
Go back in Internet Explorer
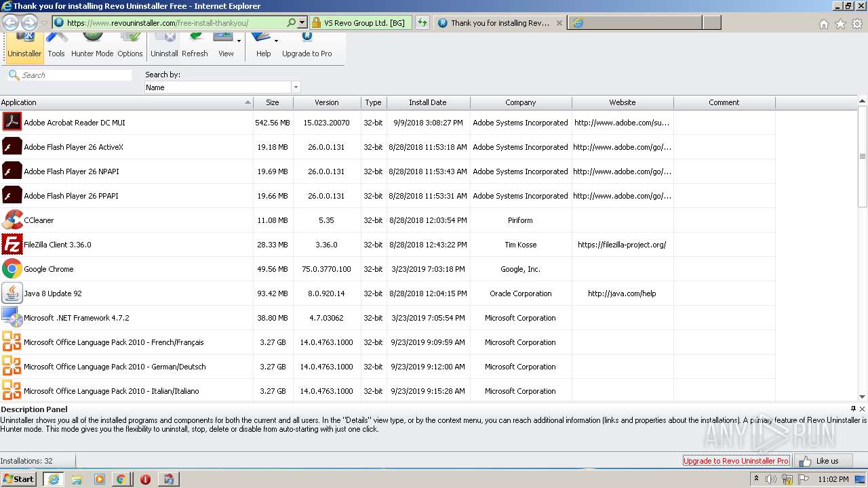(x=10, y=22)
